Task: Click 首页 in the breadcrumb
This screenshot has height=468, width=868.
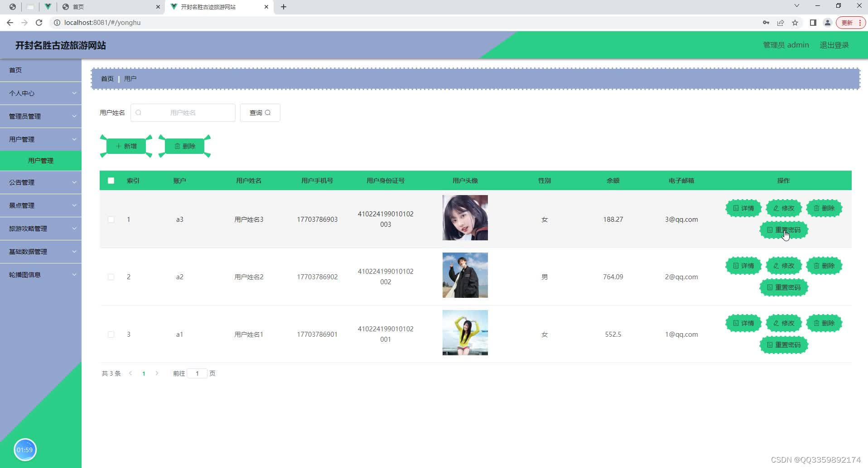Action: 107,79
